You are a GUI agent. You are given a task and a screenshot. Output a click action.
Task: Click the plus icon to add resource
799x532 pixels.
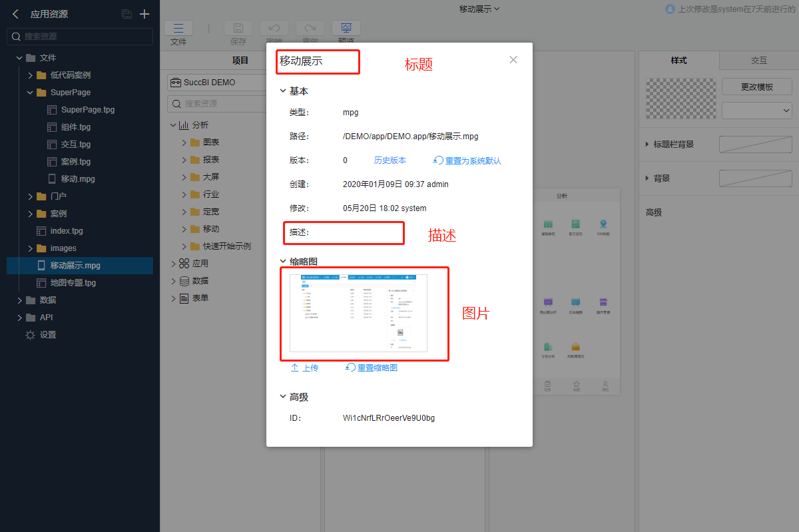click(x=144, y=14)
